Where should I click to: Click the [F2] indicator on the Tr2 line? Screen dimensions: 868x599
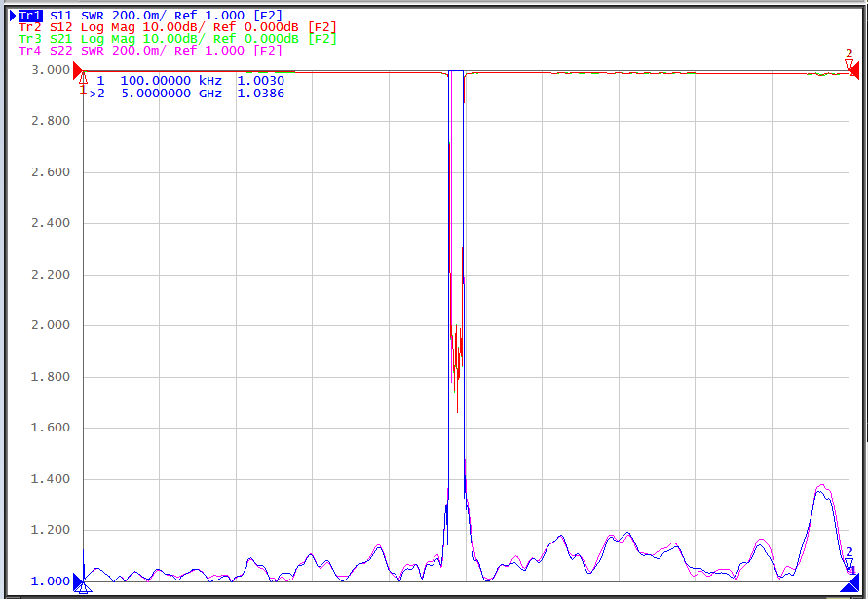click(x=322, y=27)
